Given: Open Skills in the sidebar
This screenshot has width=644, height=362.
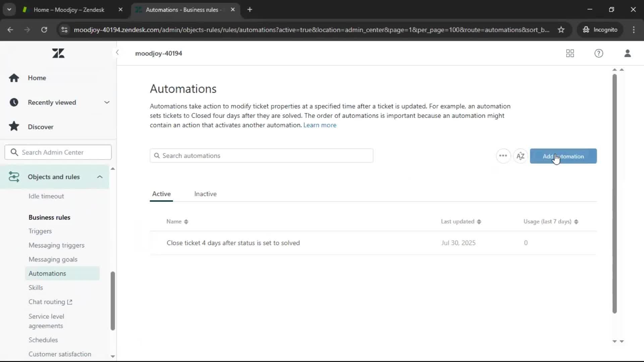Looking at the screenshot, I should (x=36, y=287).
